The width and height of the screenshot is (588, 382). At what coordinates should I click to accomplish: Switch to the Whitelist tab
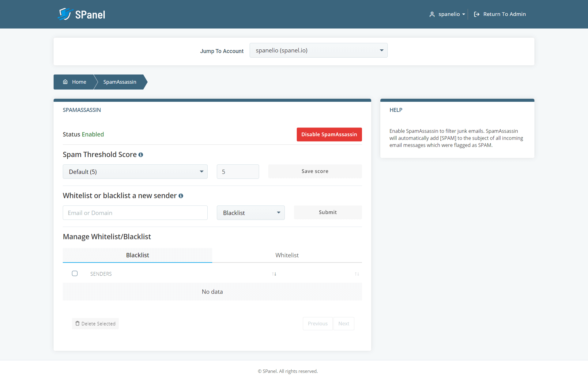pos(287,255)
